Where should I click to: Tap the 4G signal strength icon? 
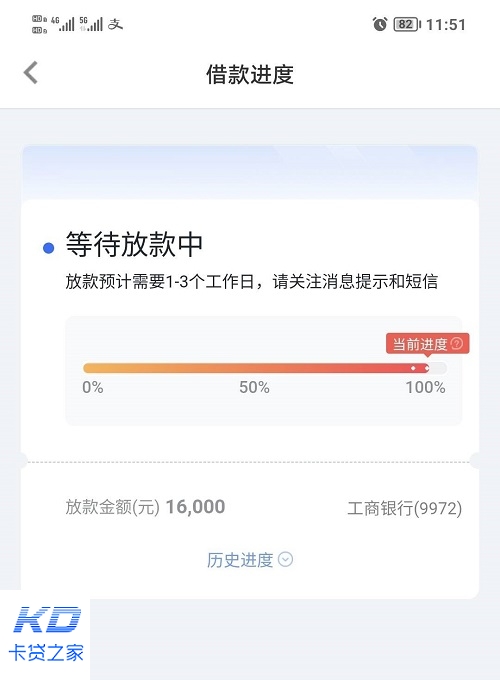click(x=63, y=24)
